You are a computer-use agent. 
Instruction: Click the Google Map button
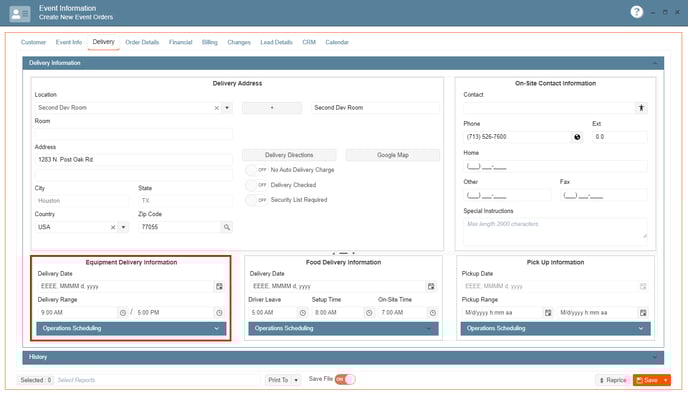(x=393, y=155)
